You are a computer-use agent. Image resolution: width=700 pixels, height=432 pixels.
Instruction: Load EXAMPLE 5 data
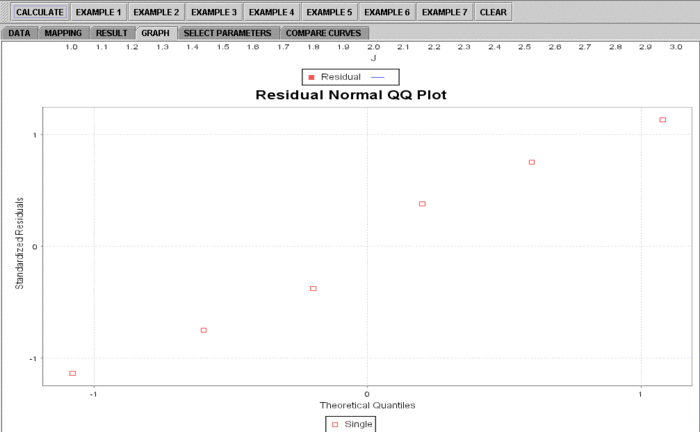(329, 13)
